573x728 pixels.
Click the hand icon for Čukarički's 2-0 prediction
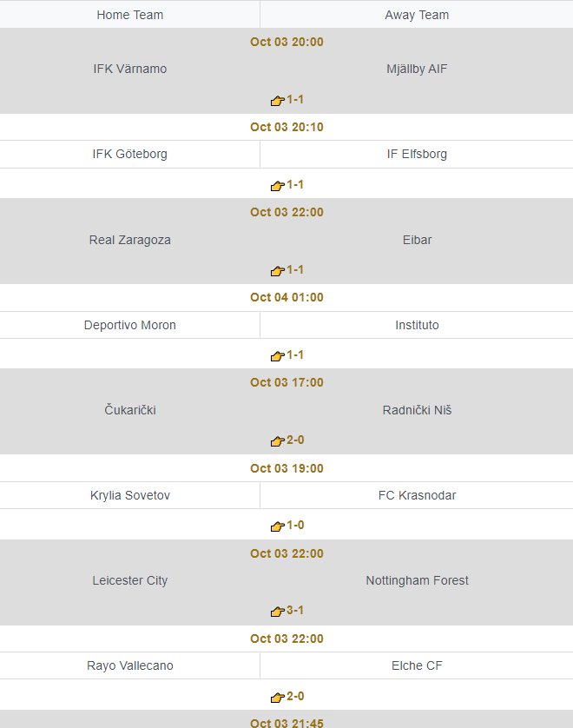[278, 441]
